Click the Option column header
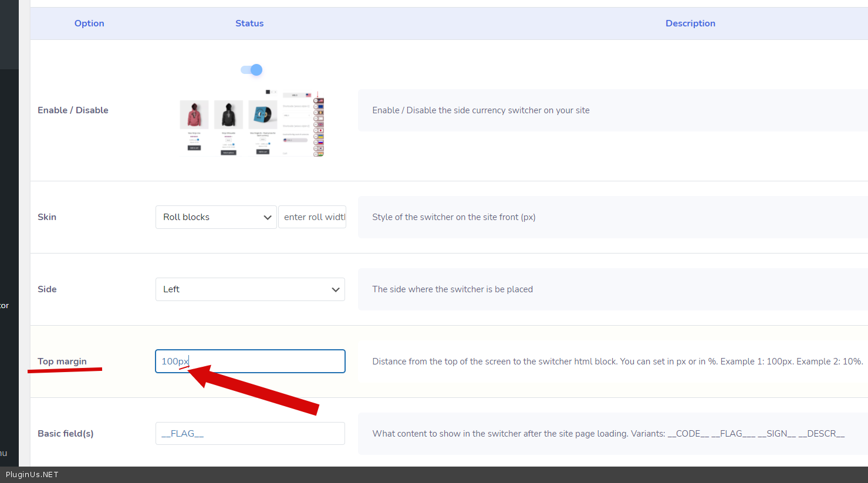Screen dimensions: 868x483 [x=89, y=23]
